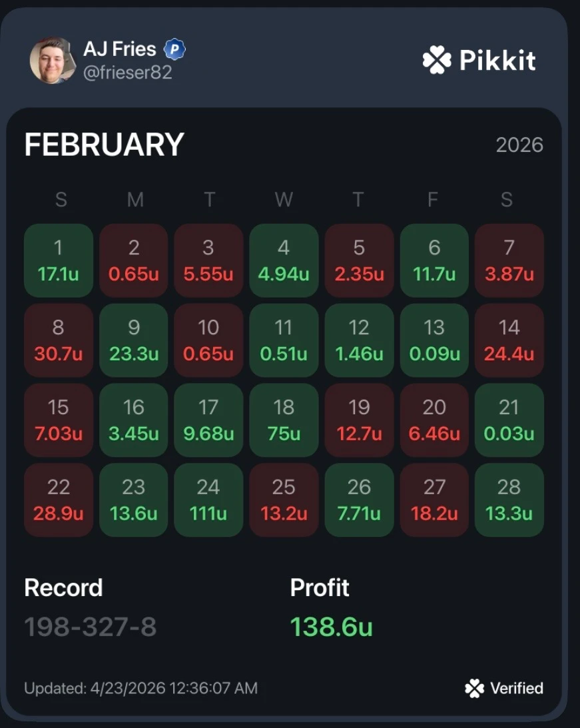Select February 1 showing 17.1u
This screenshot has width=580, height=728.
pos(59,260)
